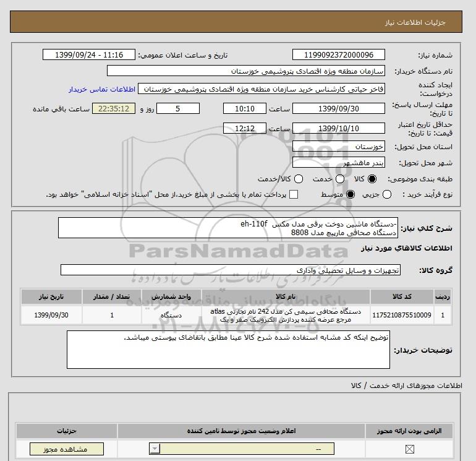Toggle the اسناد خزانه اسلامی payment checkbox
476x461 pixels.
click(294, 194)
